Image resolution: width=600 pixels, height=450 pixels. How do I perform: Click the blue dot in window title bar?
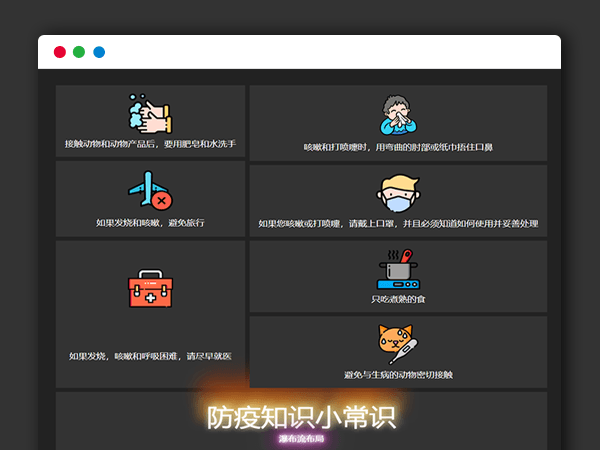99,52
